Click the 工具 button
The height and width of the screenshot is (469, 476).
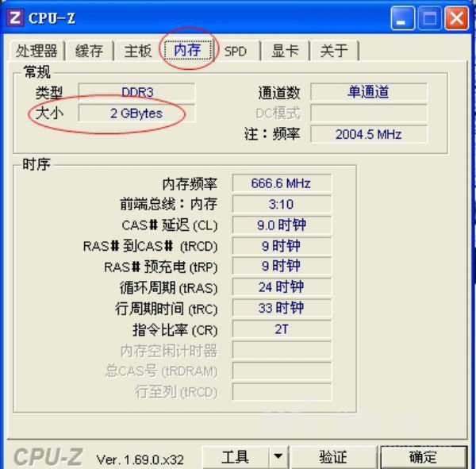coord(236,457)
